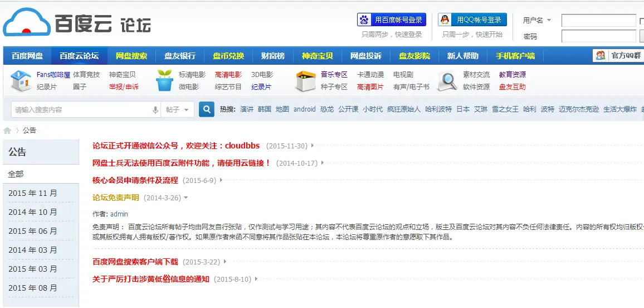Screen dimensions: 644x308
Task: Click the 用百度帐号登录 button
Action: pyautogui.click(x=392, y=20)
